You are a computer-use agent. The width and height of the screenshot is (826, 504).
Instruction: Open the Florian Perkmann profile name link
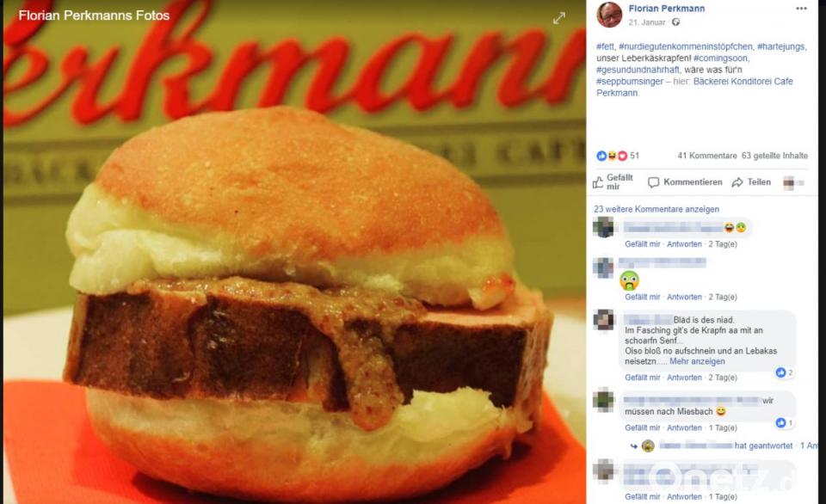pos(666,9)
